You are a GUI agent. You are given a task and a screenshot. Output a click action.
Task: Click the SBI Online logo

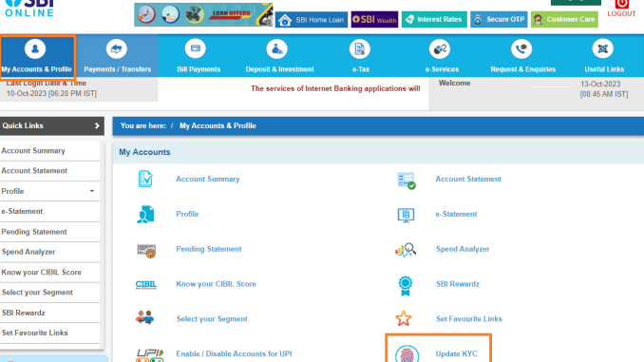(x=29, y=9)
